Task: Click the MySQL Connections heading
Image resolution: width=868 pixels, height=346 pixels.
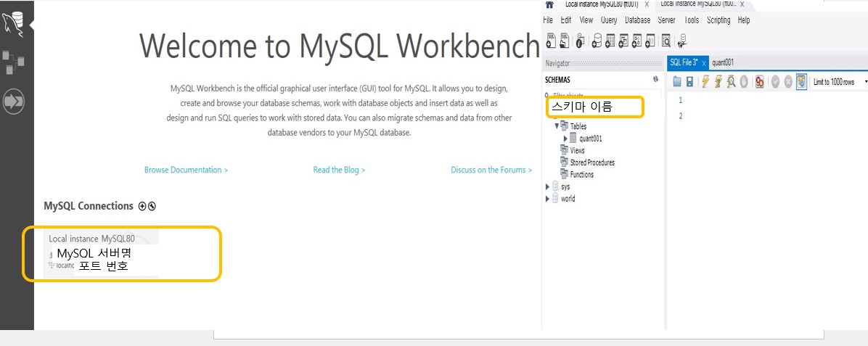Action: [x=89, y=206]
